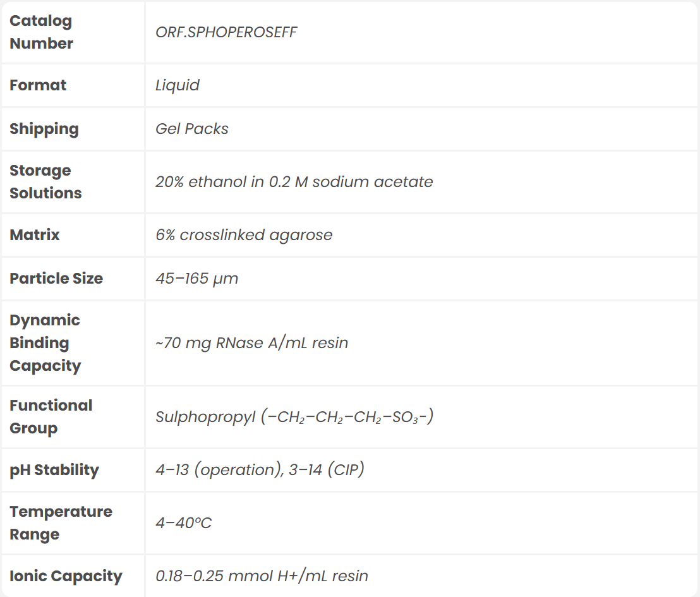This screenshot has height=597, width=700.
Task: Click the Format row label
Action: click(x=38, y=85)
